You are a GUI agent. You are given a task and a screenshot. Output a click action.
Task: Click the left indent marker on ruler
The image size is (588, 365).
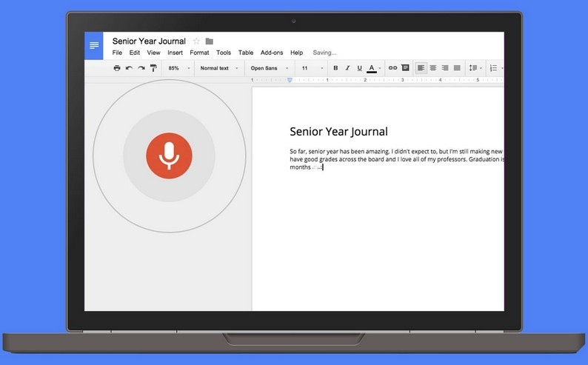click(290, 80)
